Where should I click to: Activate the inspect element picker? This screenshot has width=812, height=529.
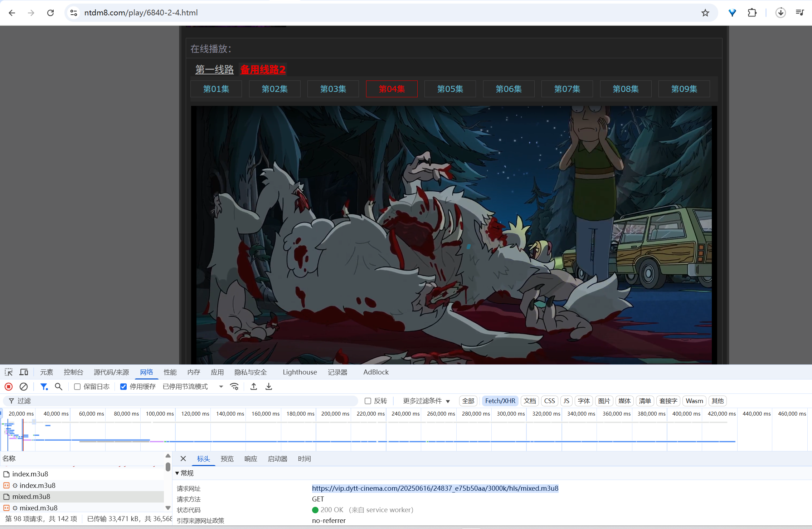(x=9, y=372)
